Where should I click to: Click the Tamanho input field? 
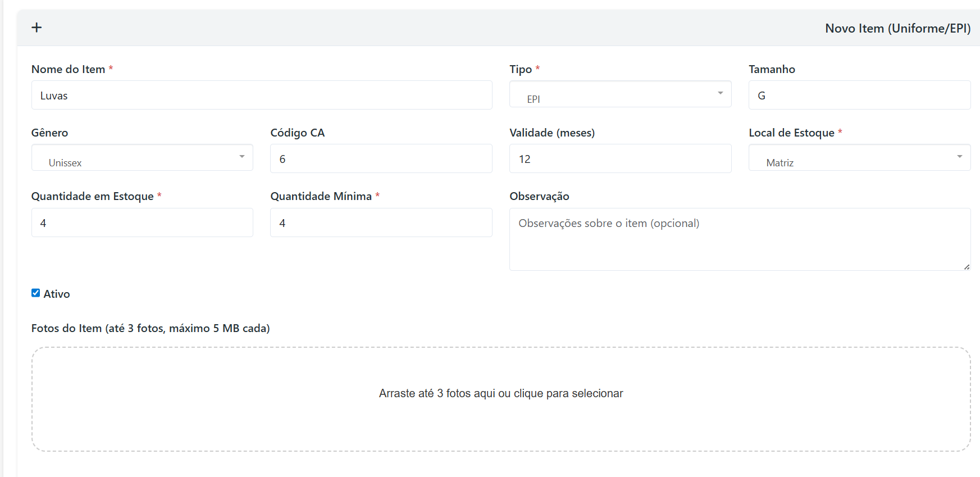pyautogui.click(x=859, y=96)
